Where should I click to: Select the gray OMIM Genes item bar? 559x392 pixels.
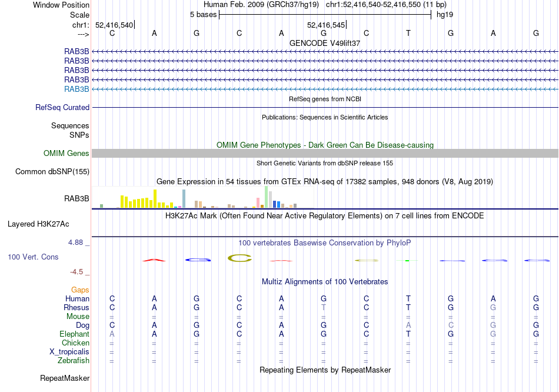[x=325, y=154]
